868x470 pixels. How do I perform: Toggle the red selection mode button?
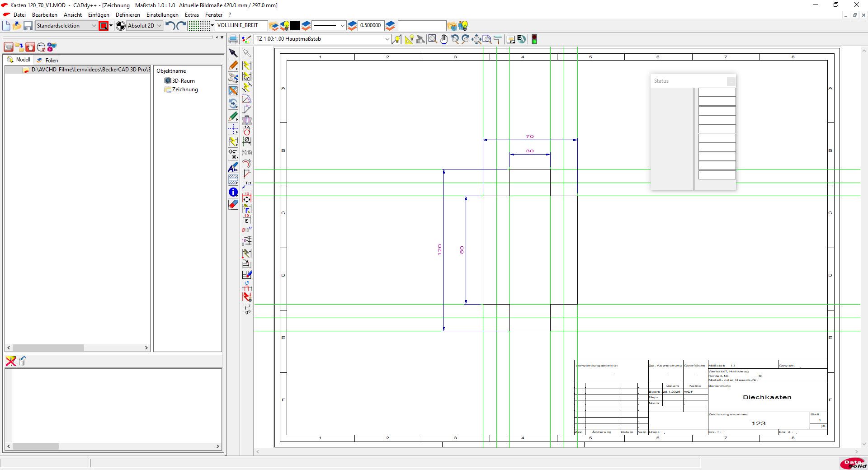click(104, 26)
